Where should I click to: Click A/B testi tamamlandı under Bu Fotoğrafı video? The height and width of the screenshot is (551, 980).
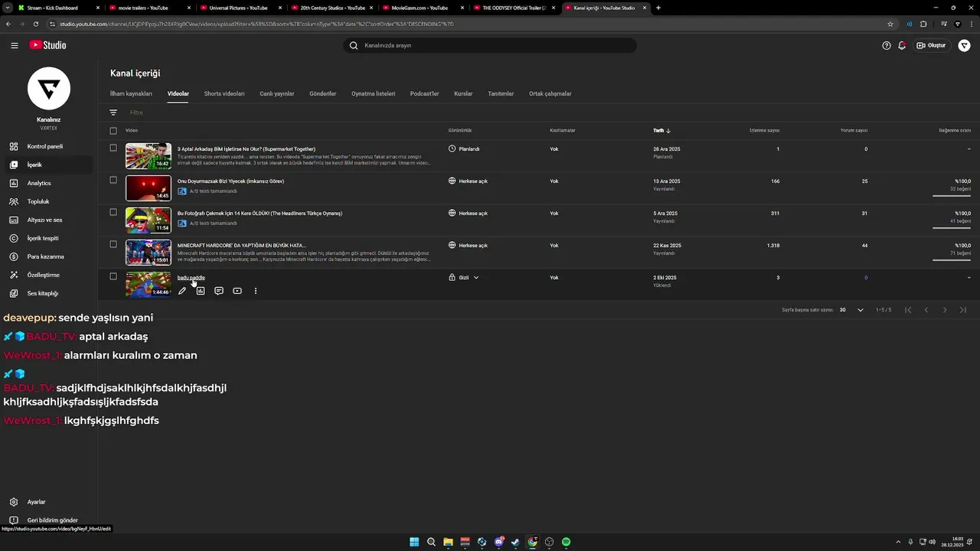coord(213,223)
